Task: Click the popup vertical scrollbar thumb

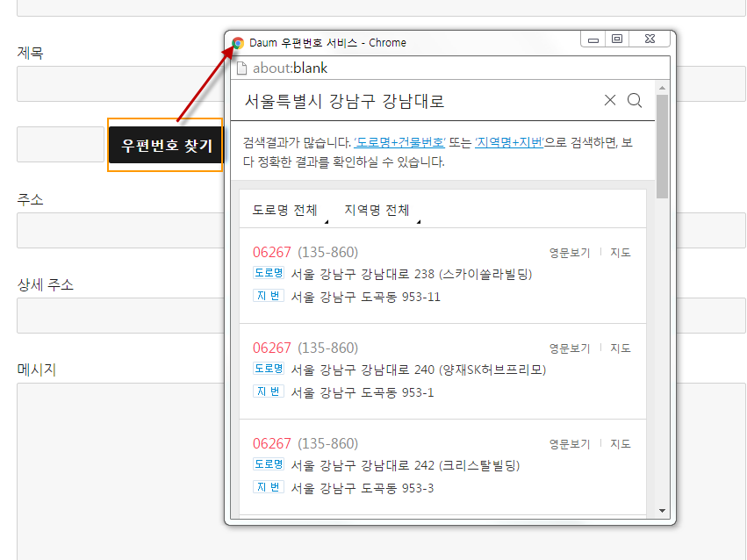Action: pos(662,147)
